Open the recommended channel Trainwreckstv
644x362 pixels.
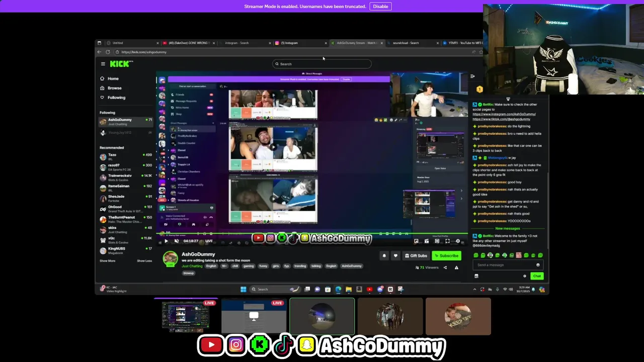(126, 177)
